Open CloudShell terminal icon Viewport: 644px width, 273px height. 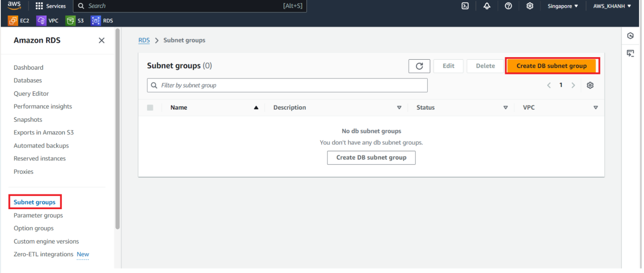(465, 6)
